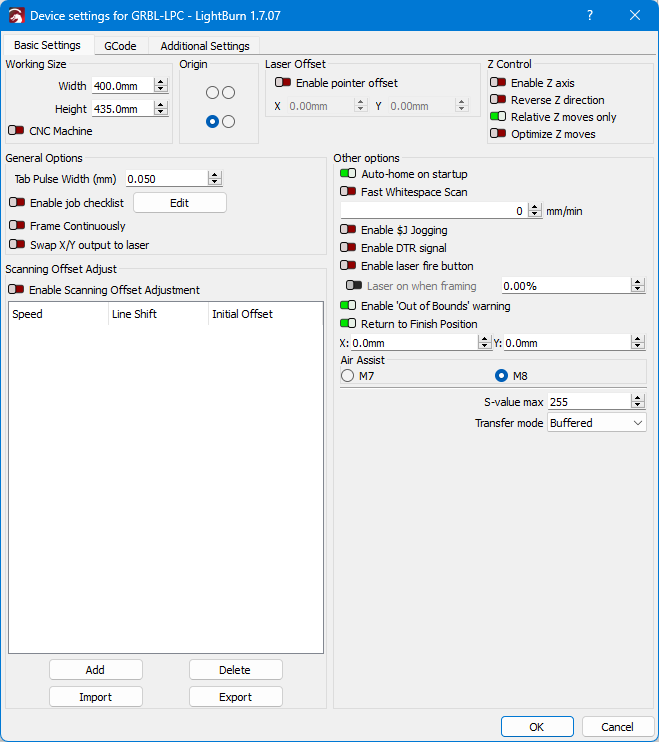Select bottom-left origin radio button
Screen dimensions: 659x742
coord(212,122)
